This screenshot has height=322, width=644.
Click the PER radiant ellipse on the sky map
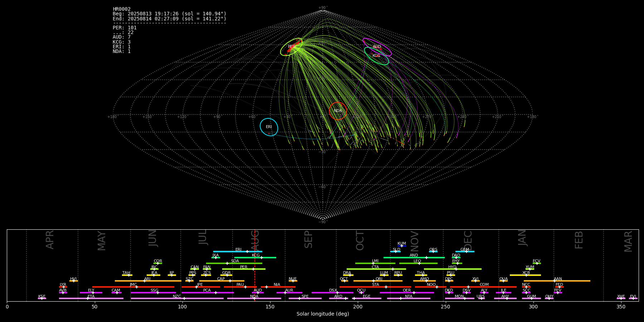tap(292, 47)
